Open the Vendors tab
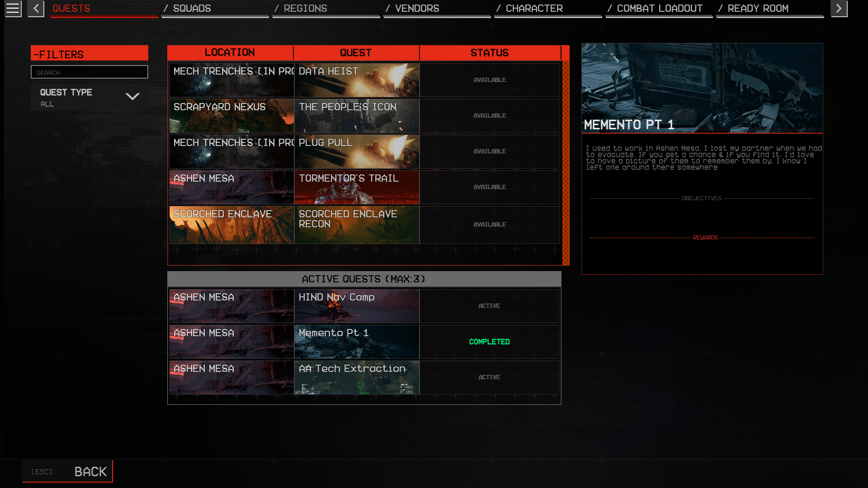Viewport: 868px width, 488px height. tap(437, 9)
